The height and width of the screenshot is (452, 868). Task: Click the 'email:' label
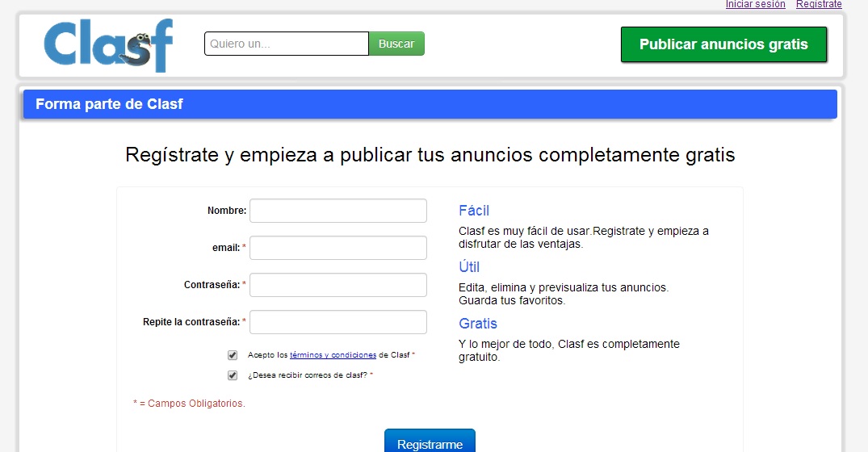point(226,248)
